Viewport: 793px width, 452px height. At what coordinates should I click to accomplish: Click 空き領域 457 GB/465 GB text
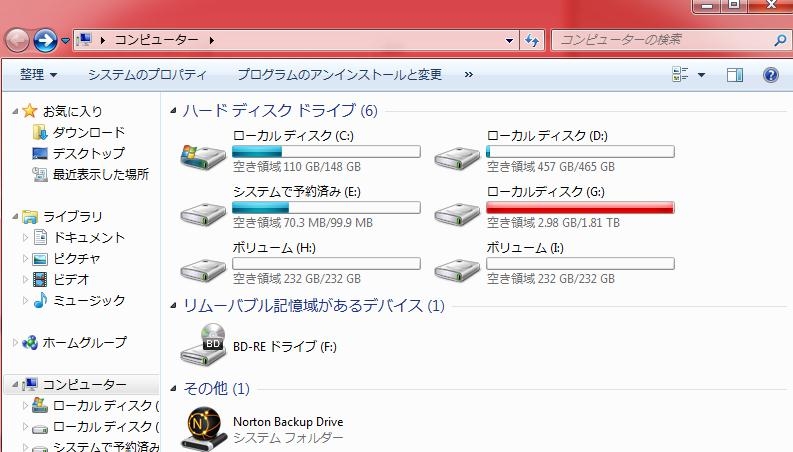point(551,167)
